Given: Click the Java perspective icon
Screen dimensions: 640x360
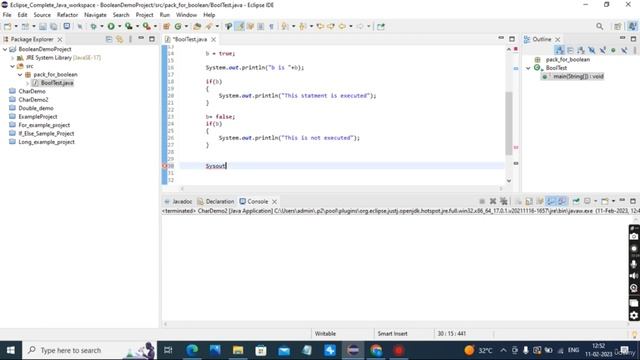Looking at the screenshot, I should point(632,27).
